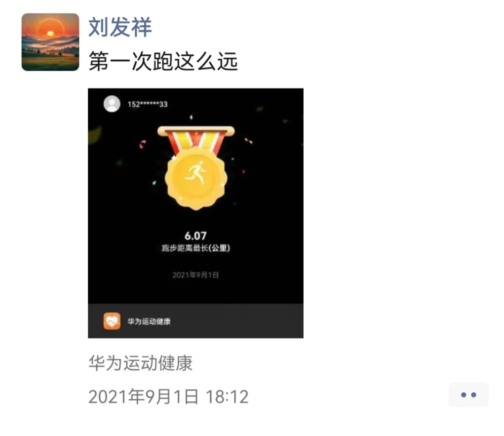Open the shared running record image
Viewport: 504px width, 436px height.
pyautogui.click(x=195, y=213)
